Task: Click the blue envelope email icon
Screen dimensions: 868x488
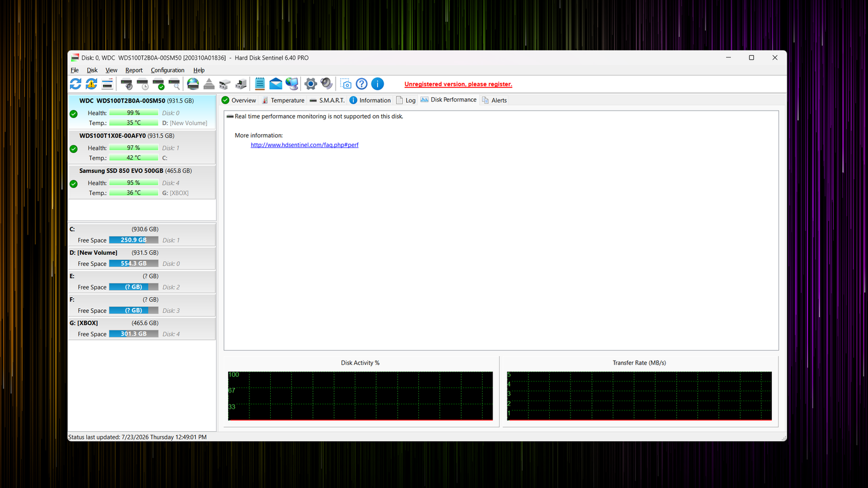Action: (276, 84)
